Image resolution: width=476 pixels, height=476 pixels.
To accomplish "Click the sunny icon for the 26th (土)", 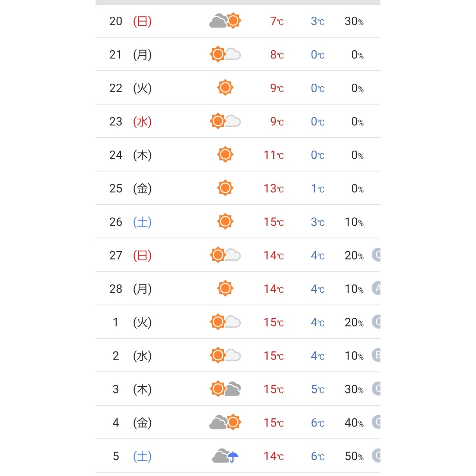I will coord(225,222).
